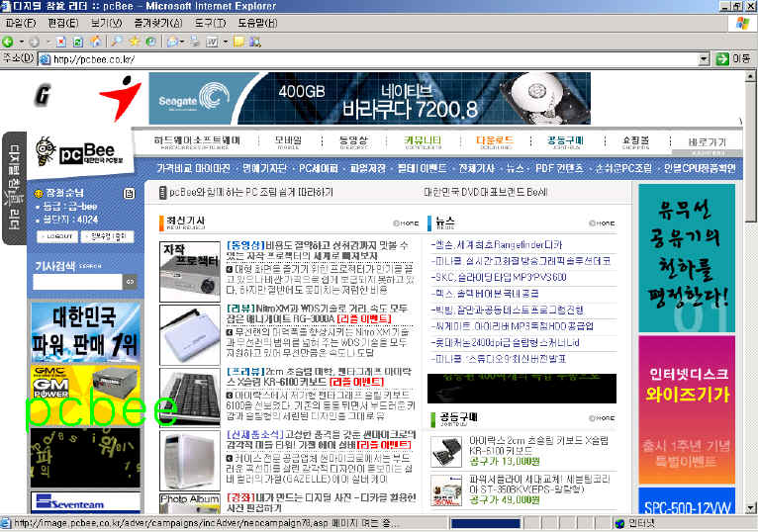Open the 파일(F) menu
Image resolution: width=758 pixels, height=532 pixels.
[x=21, y=23]
